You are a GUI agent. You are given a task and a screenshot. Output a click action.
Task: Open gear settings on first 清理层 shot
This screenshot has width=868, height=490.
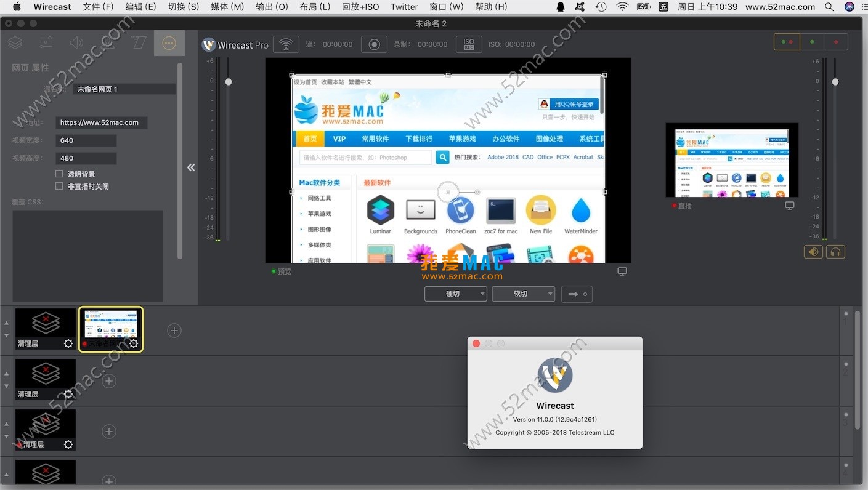[68, 343]
